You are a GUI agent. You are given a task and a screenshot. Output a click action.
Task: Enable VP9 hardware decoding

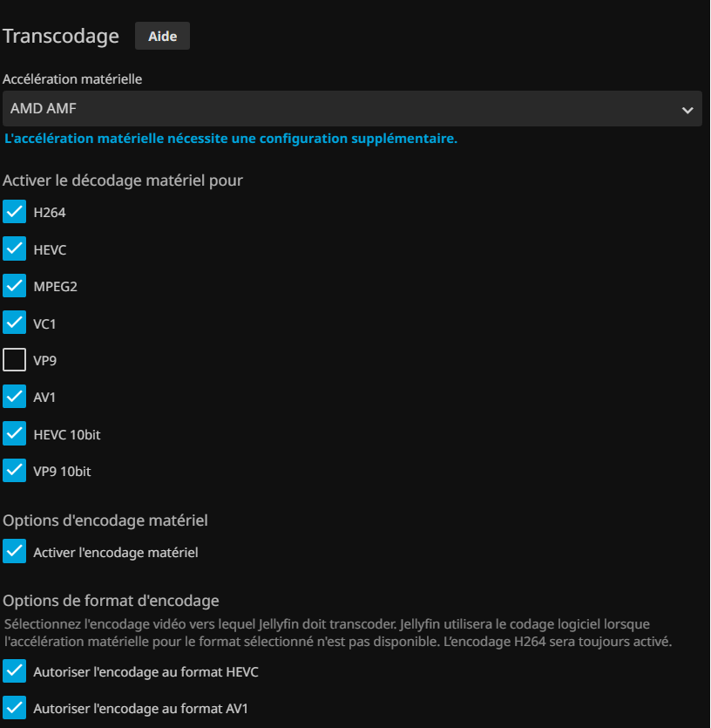tap(15, 360)
